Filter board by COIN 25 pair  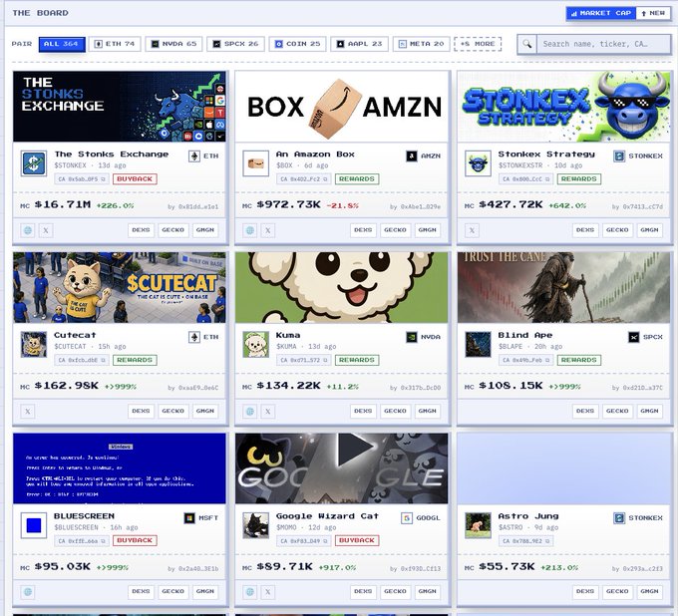(x=297, y=44)
